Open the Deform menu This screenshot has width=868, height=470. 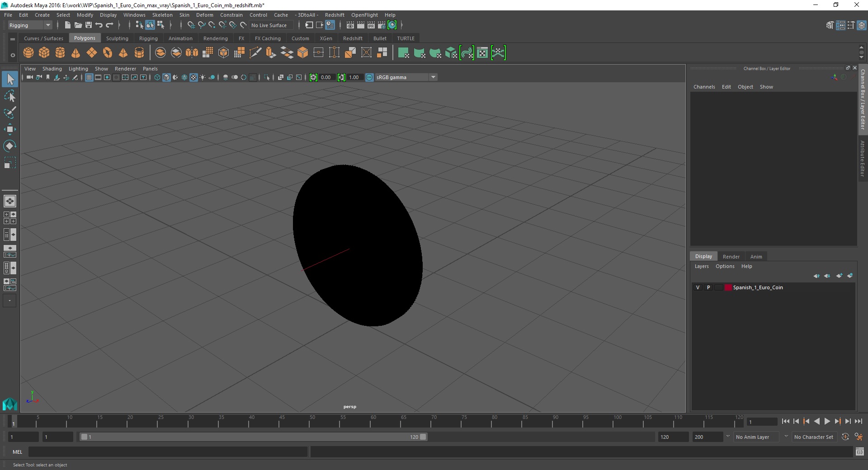[204, 15]
